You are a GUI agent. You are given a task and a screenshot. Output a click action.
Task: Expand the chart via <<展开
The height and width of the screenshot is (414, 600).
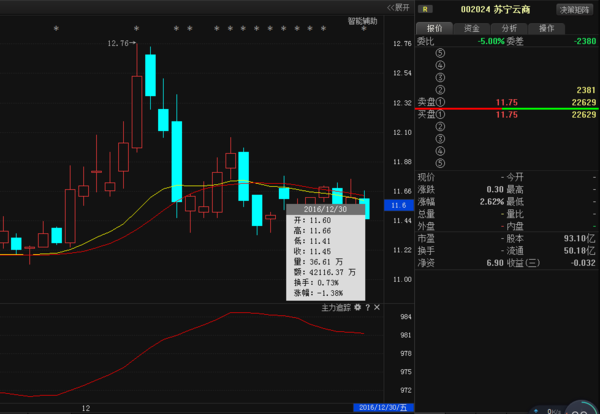(x=398, y=8)
